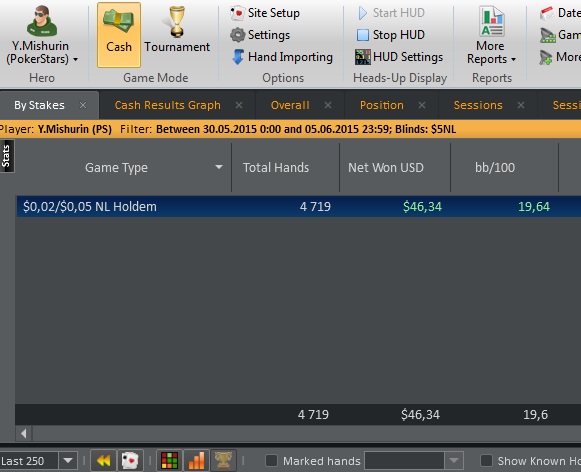Open the Last 250 hands dropdown

click(x=68, y=461)
